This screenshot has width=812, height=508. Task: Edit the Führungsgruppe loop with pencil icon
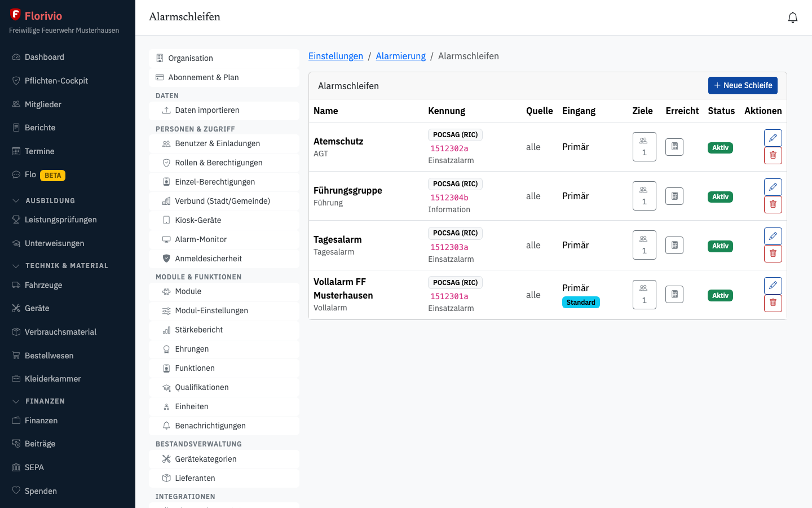tap(773, 187)
